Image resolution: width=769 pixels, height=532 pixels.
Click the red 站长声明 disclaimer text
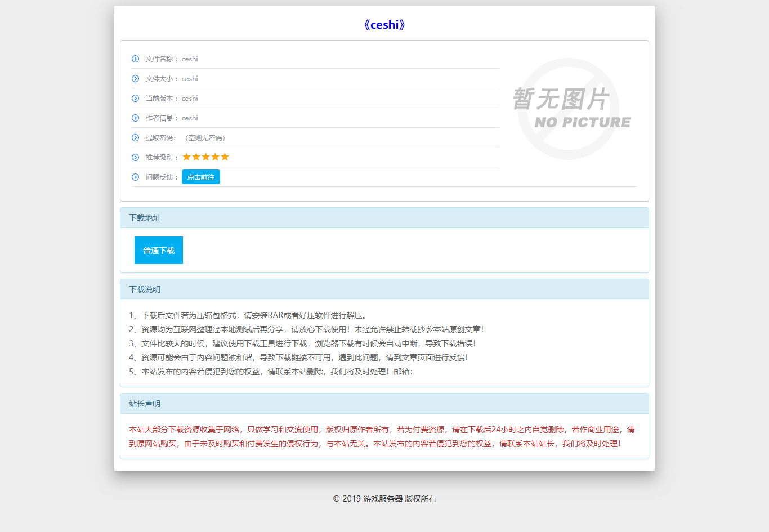coord(382,437)
